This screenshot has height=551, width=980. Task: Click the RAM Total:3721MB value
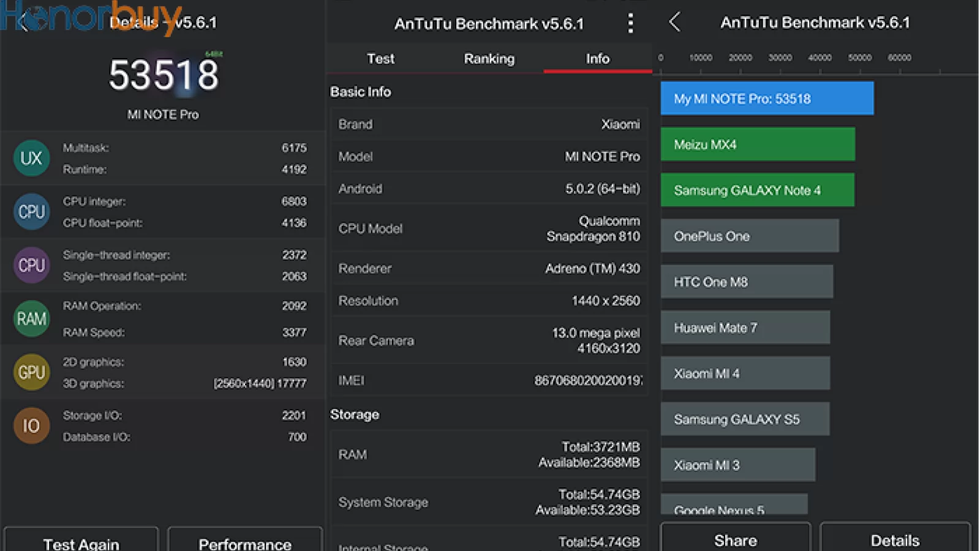(601, 447)
